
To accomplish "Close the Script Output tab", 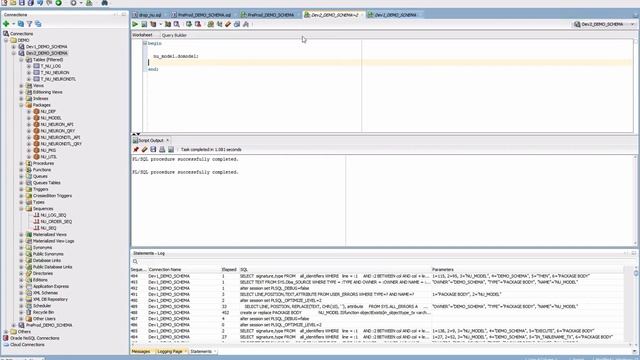I will (167, 140).
